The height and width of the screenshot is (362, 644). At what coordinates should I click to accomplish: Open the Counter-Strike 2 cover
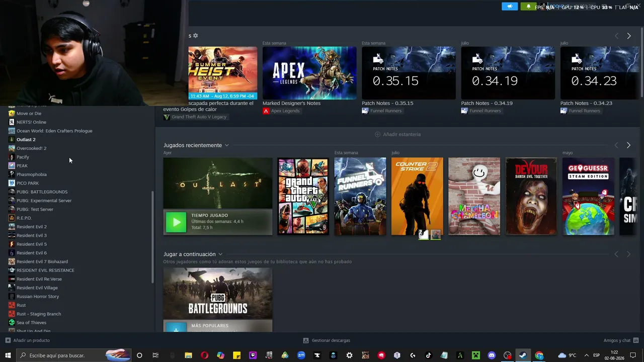[x=417, y=196]
